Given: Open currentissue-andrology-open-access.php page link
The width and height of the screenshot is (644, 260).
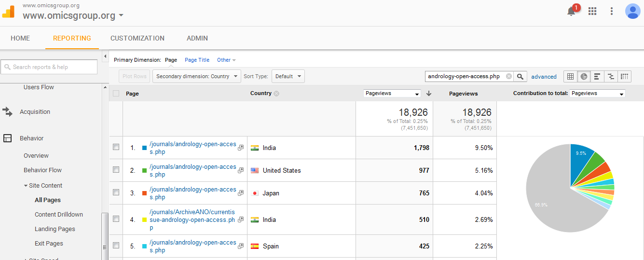Looking at the screenshot, I should (x=192, y=220).
